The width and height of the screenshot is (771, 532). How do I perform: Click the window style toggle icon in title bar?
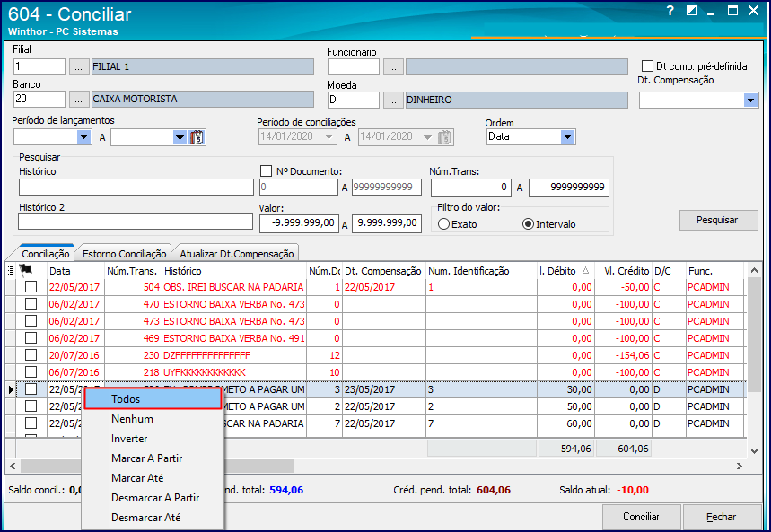pyautogui.click(x=691, y=11)
